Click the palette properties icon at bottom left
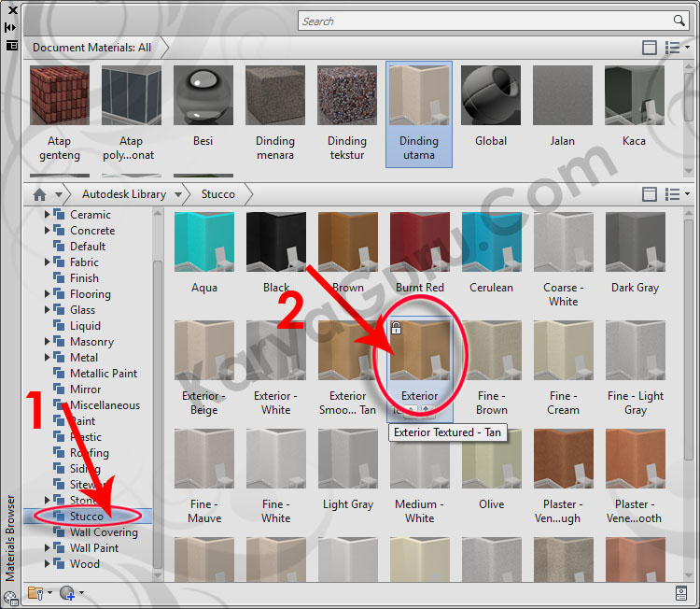700x609 pixels. (x=10, y=598)
